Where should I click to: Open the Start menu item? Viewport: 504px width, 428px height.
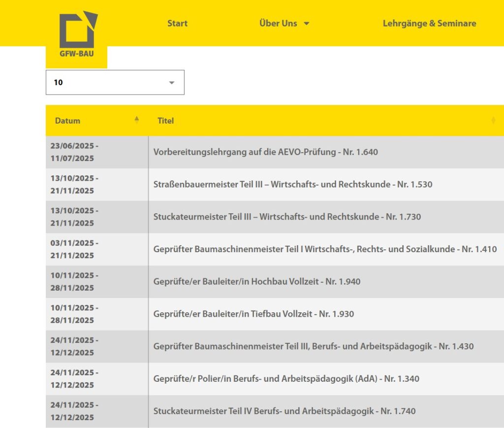click(x=177, y=23)
